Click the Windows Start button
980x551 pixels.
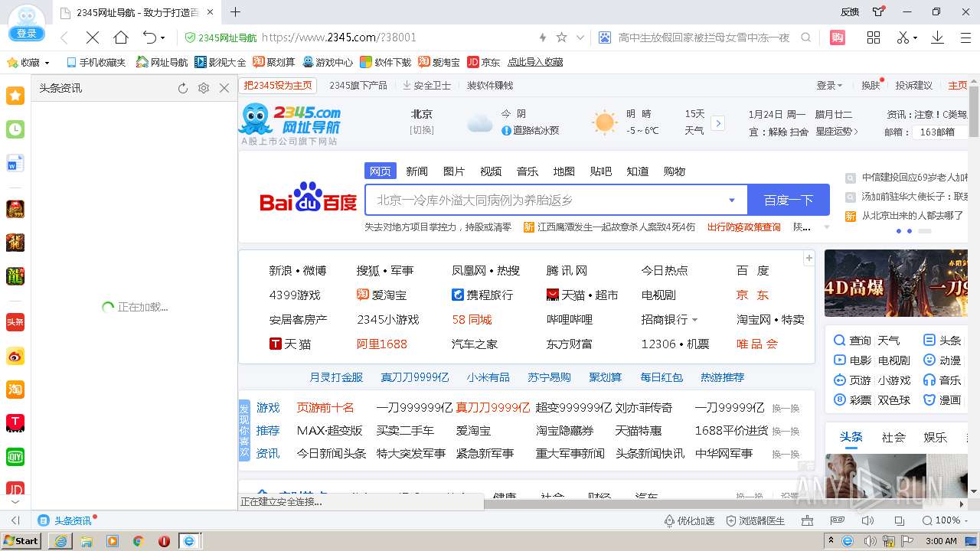(21, 541)
